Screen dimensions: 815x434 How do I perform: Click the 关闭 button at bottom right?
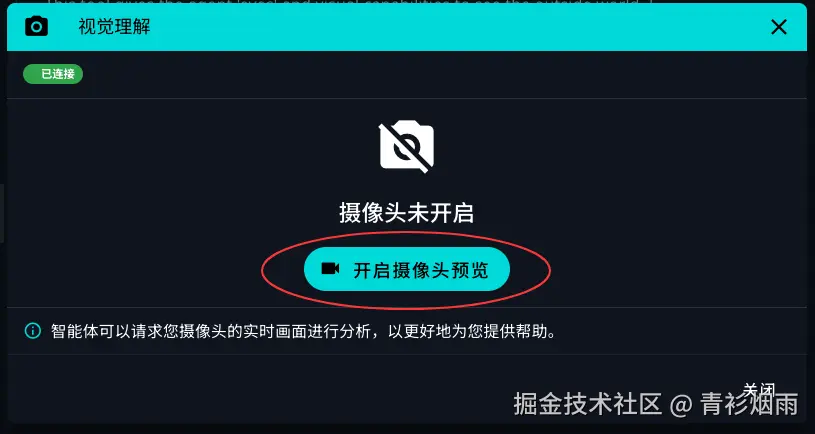pos(759,390)
